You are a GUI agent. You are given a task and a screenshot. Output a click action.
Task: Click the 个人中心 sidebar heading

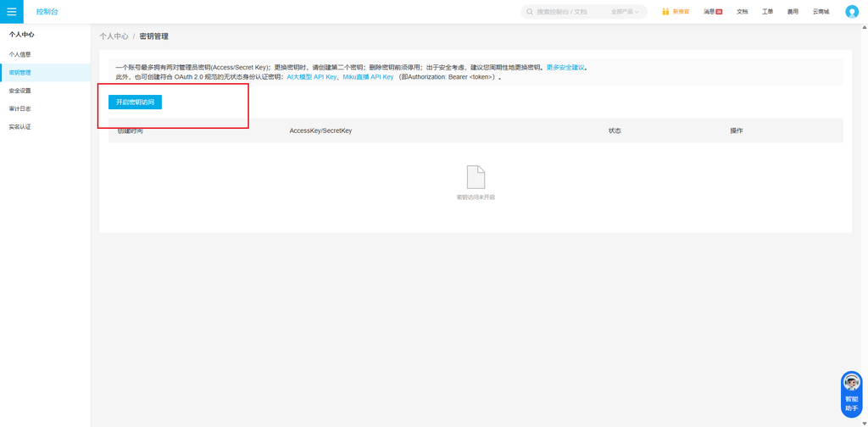pyautogui.click(x=21, y=34)
